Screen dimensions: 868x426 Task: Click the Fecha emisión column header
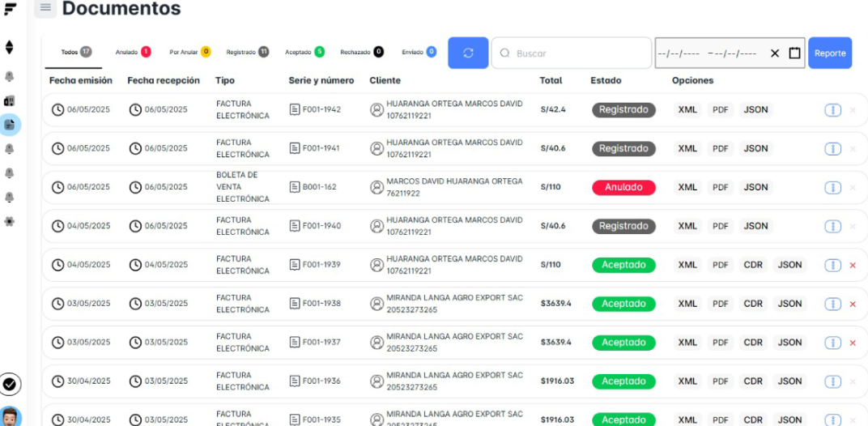(81, 80)
